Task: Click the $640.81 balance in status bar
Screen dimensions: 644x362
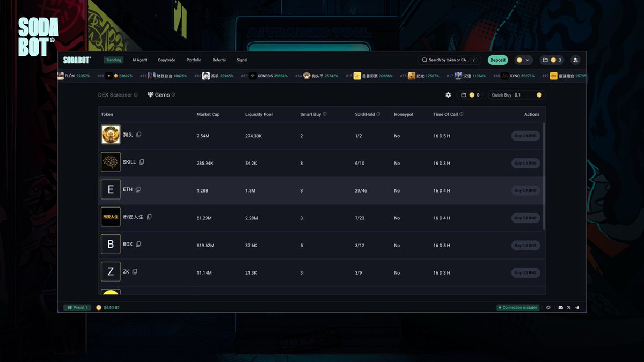Action: [112, 308]
